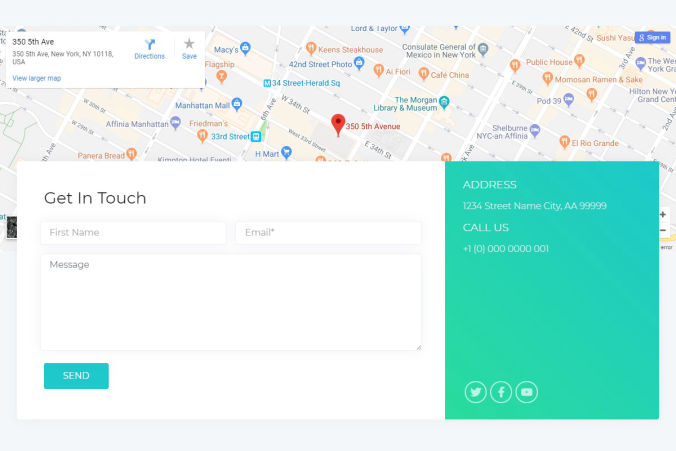Image resolution: width=676 pixels, height=451 pixels.
Task: Click the red 350 5th Avenue map pin
Action: click(x=338, y=125)
